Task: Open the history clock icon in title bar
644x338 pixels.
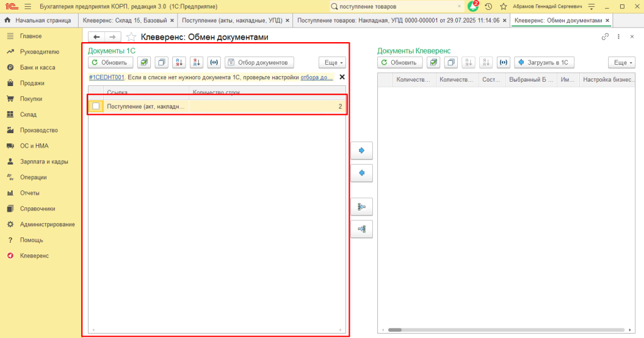Action: pos(489,6)
